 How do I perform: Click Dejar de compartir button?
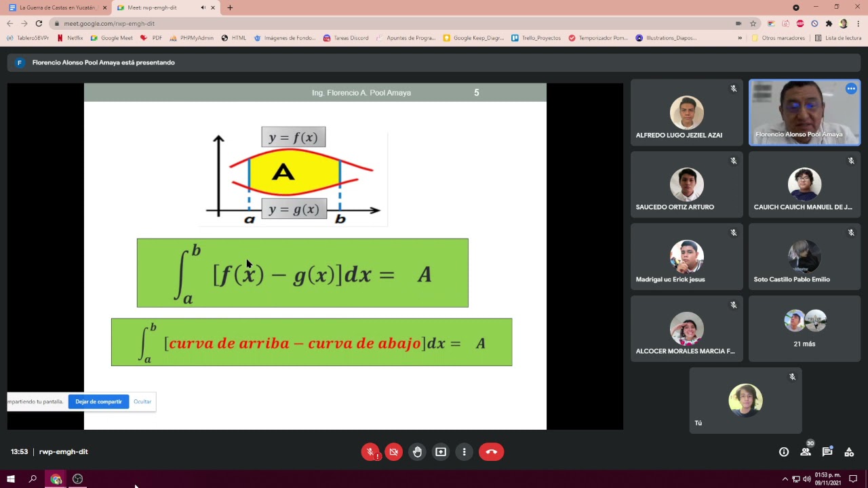tap(98, 402)
